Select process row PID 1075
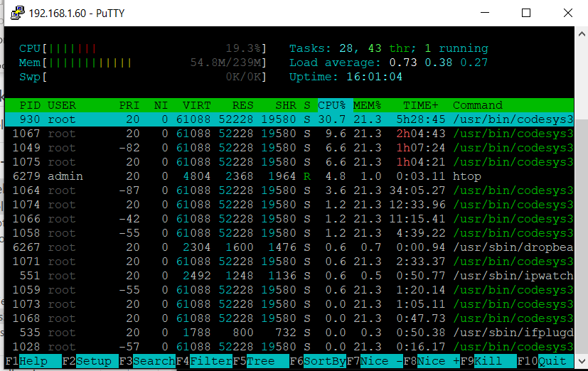588x371 pixels. pos(289,162)
